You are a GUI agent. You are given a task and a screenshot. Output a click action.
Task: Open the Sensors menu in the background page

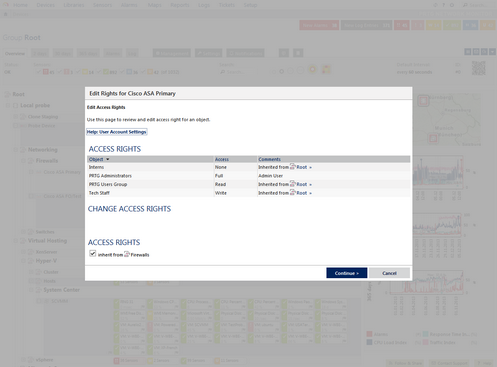[102, 5]
